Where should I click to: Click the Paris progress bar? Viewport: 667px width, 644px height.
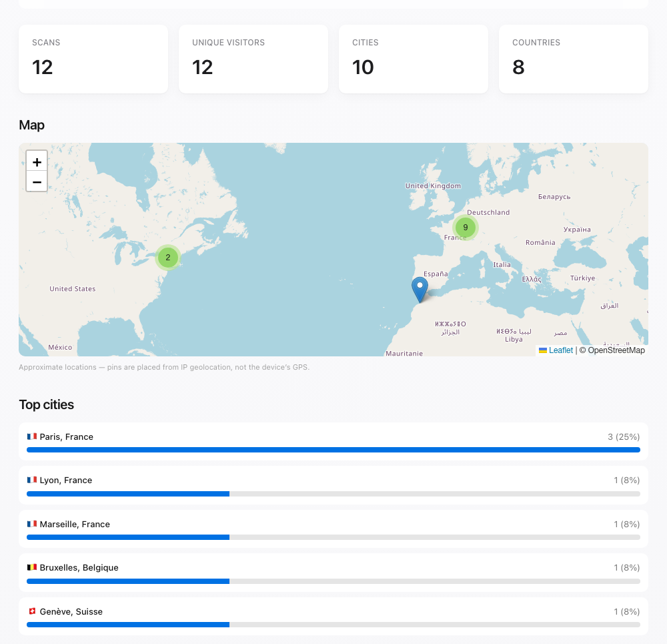333,450
